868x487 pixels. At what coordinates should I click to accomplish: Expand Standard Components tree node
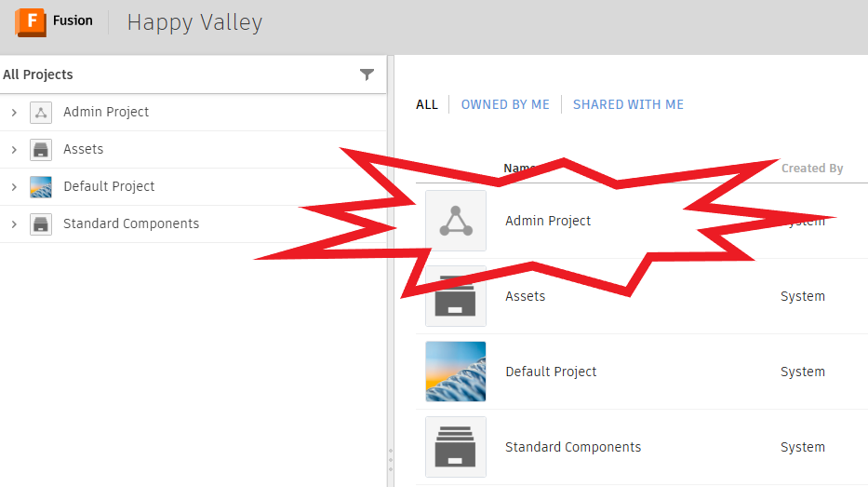click(14, 224)
